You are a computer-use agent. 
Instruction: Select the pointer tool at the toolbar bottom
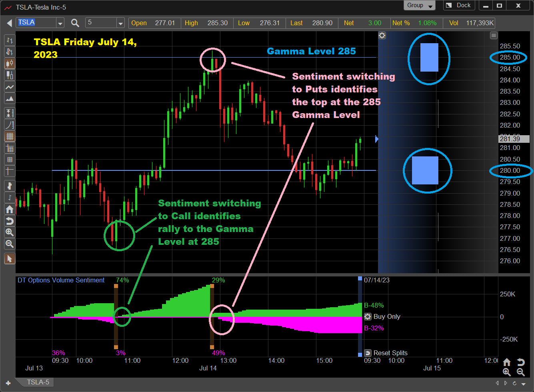click(10, 258)
